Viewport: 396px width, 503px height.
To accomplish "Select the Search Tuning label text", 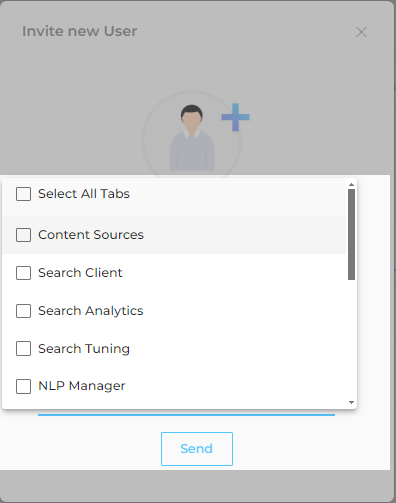I will (84, 349).
